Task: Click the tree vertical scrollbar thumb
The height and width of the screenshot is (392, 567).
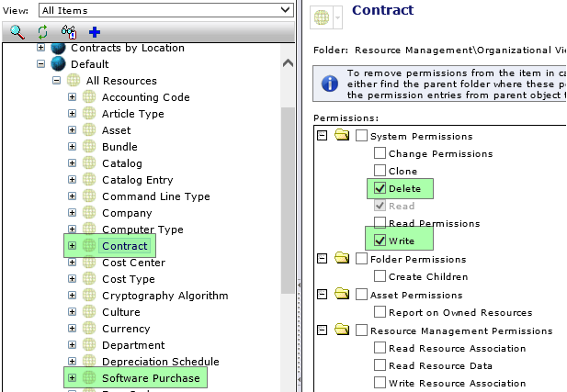Action: coord(288,200)
